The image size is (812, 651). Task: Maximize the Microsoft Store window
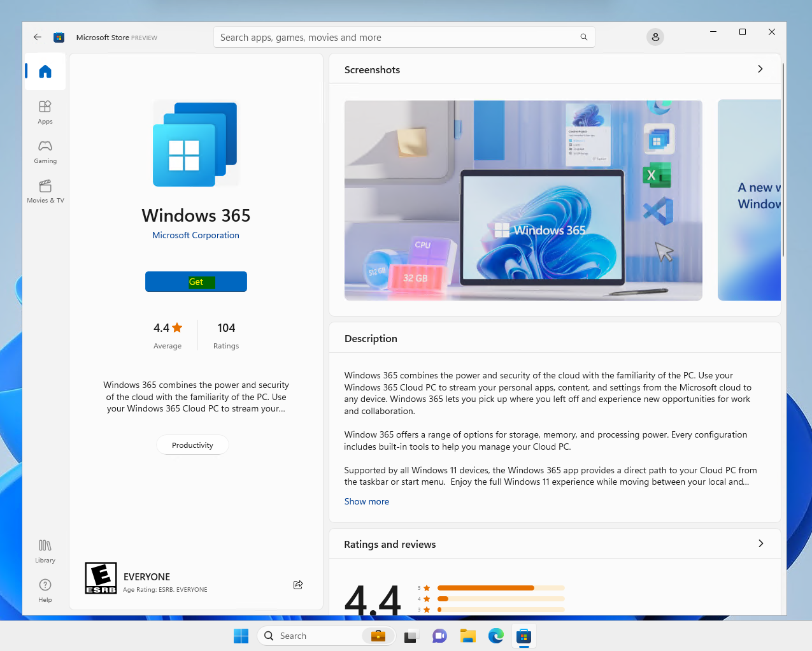click(x=743, y=32)
